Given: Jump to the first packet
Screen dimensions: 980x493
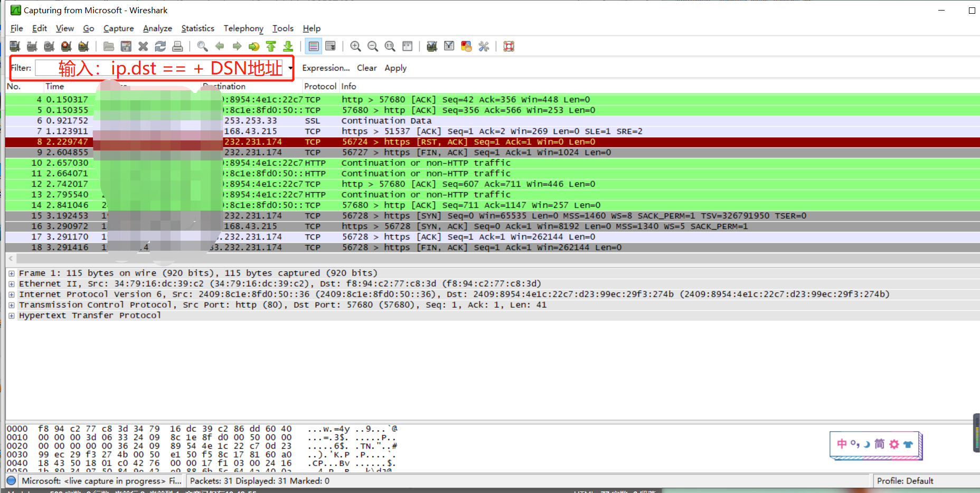Looking at the screenshot, I should (271, 46).
